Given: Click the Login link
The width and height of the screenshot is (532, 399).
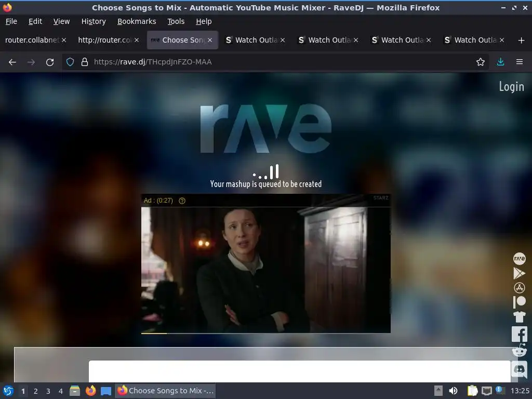Looking at the screenshot, I should point(511,87).
